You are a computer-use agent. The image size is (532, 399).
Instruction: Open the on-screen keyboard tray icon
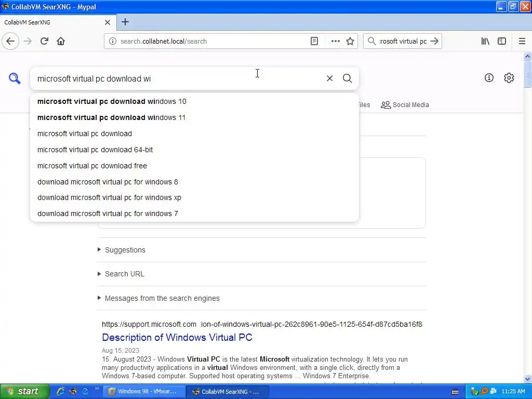(x=455, y=392)
